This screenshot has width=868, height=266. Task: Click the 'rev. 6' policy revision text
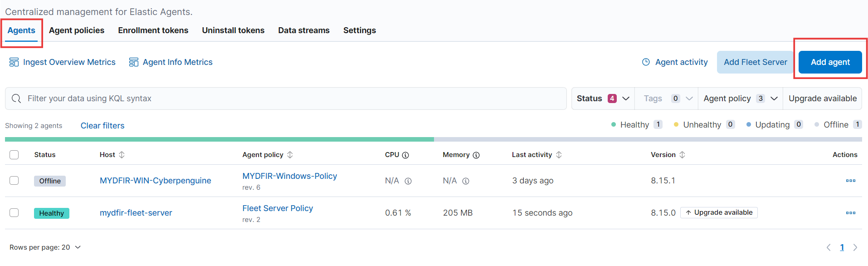(x=251, y=187)
